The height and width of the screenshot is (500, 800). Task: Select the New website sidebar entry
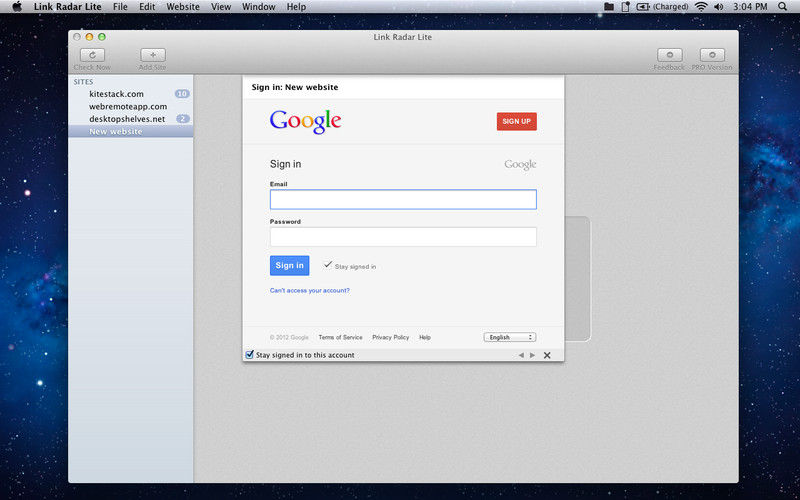(131, 132)
